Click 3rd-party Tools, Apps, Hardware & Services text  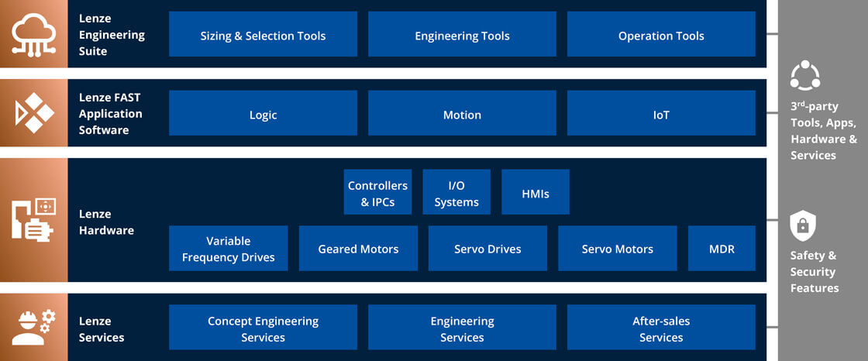[x=824, y=131]
